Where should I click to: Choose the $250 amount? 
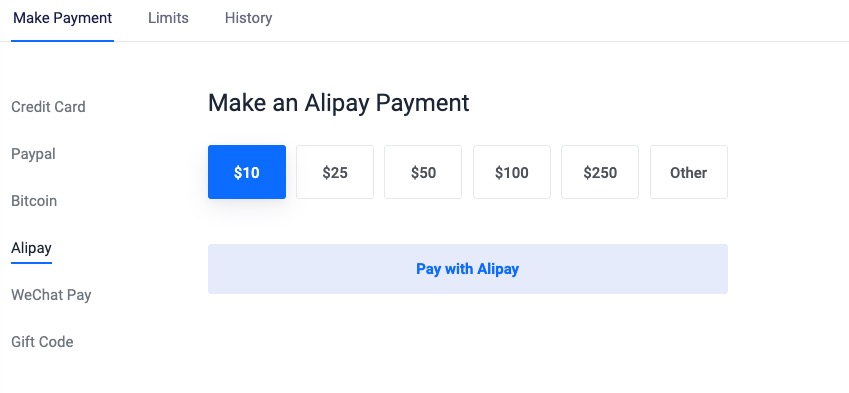(600, 172)
